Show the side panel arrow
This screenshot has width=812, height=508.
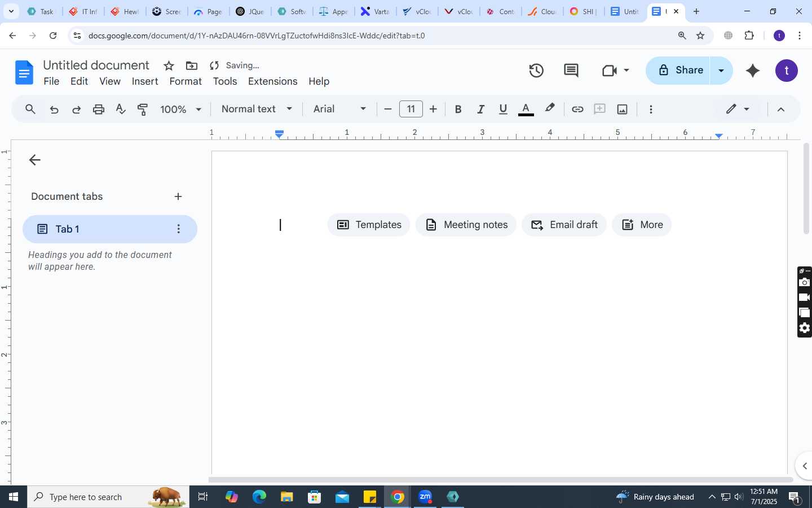(804, 466)
